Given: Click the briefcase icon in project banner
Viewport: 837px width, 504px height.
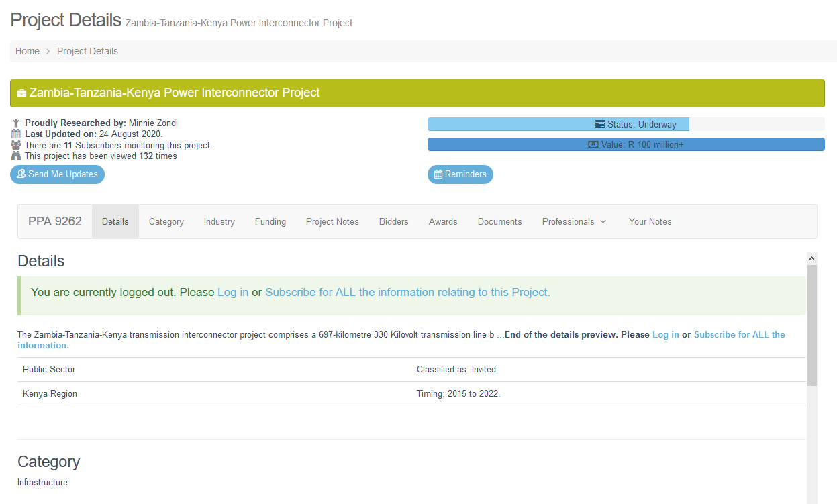Looking at the screenshot, I should coord(21,93).
